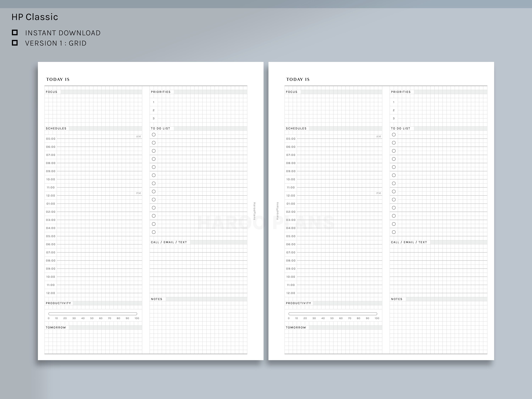
Task: Click 04:00 afternoon row on left page
Action: coord(93,228)
